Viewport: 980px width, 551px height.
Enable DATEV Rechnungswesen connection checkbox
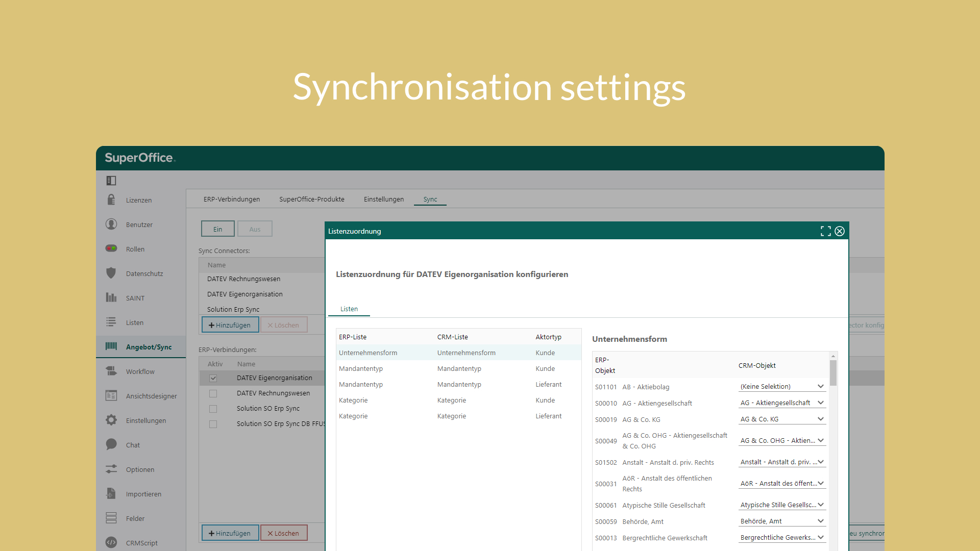(213, 393)
